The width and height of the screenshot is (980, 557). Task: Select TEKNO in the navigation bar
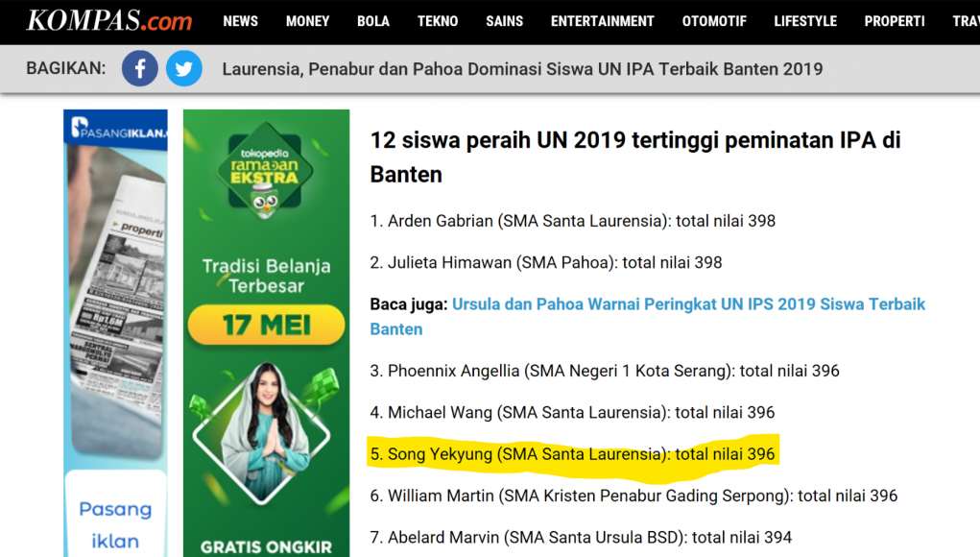click(438, 21)
